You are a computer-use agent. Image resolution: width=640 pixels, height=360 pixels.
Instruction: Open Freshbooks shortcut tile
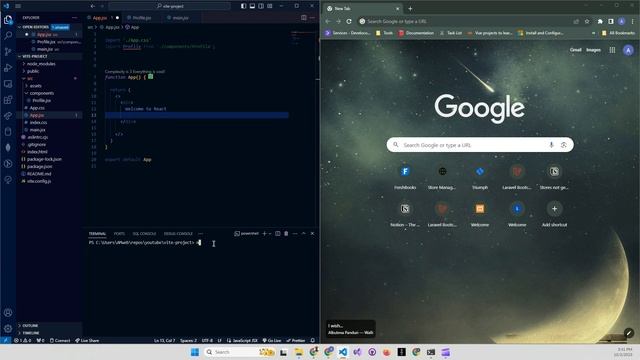[x=405, y=177]
